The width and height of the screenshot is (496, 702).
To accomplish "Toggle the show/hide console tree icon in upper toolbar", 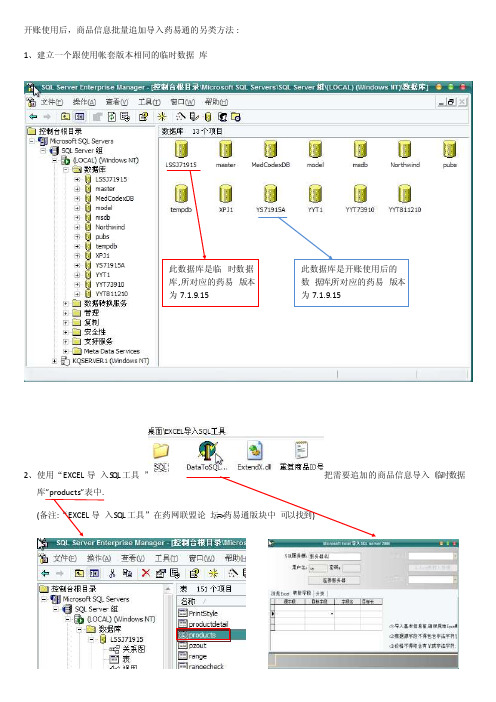I will [x=80, y=117].
